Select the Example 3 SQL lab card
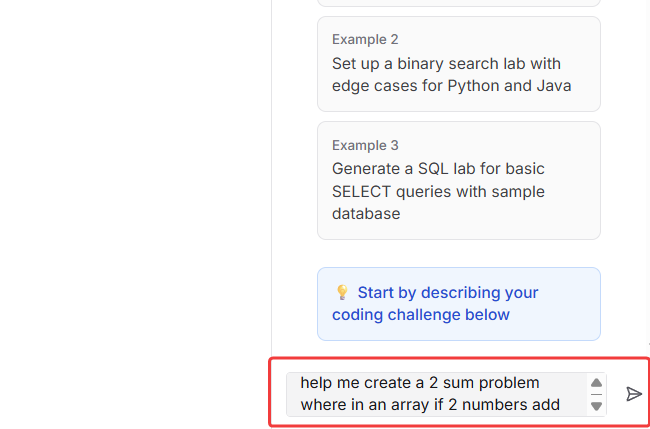The height and width of the screenshot is (429, 650). [458, 180]
